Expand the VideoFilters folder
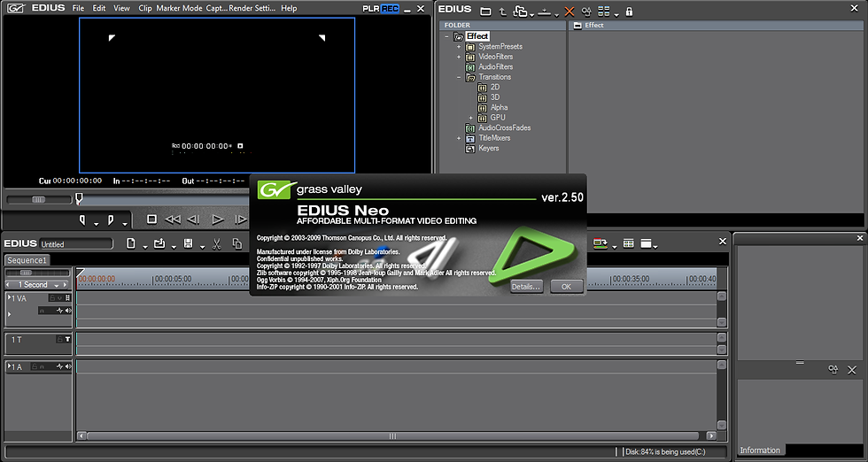 click(459, 57)
